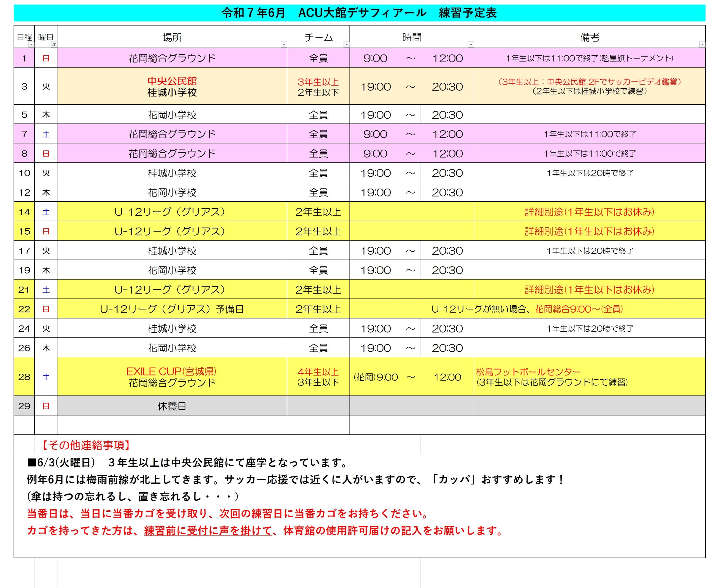Click the チーム header cell
Screen dimensions: 716x588
tap(319, 37)
